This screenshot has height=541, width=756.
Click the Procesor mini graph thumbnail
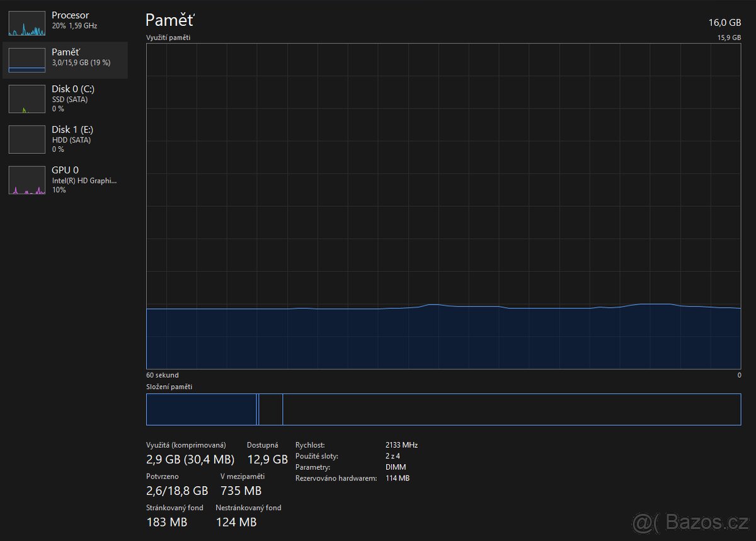click(x=26, y=23)
